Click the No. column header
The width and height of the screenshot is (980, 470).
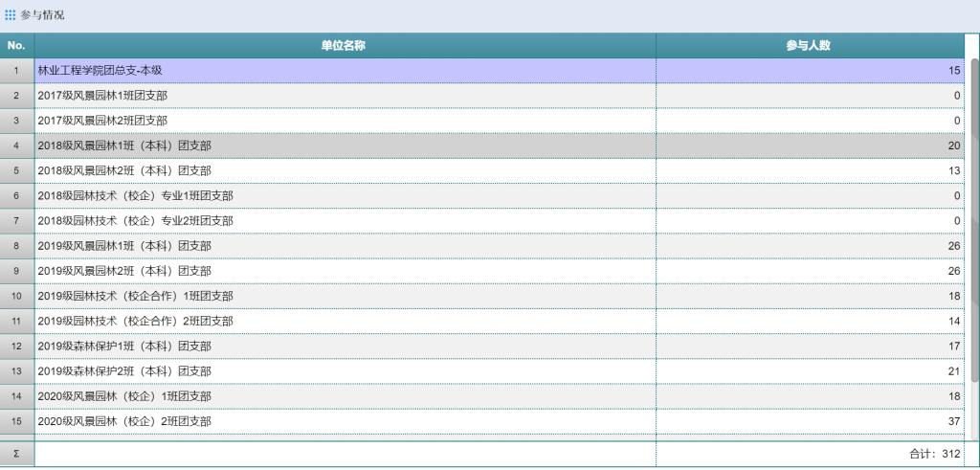16,46
